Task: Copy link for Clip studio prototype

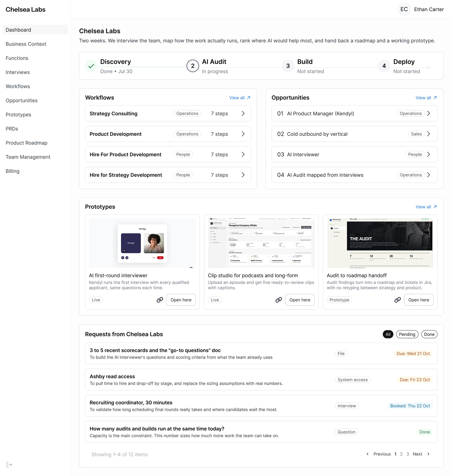Action: (278, 300)
